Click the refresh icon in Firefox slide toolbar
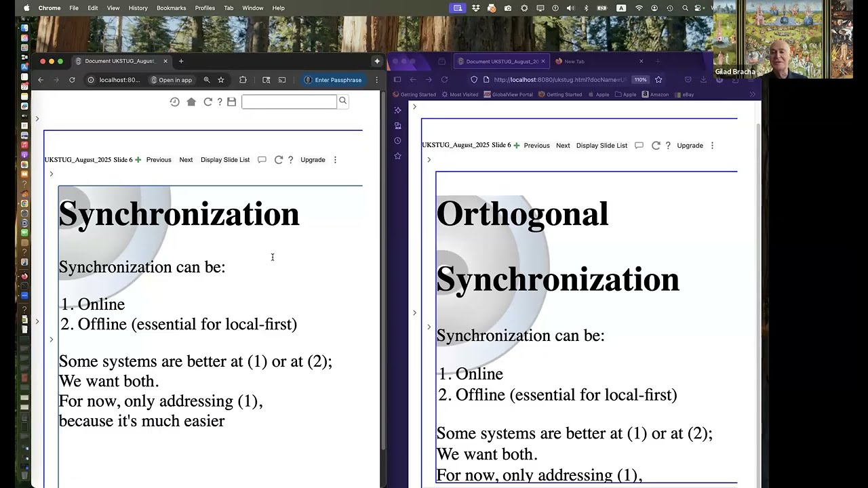868x488 pixels. [x=656, y=146]
